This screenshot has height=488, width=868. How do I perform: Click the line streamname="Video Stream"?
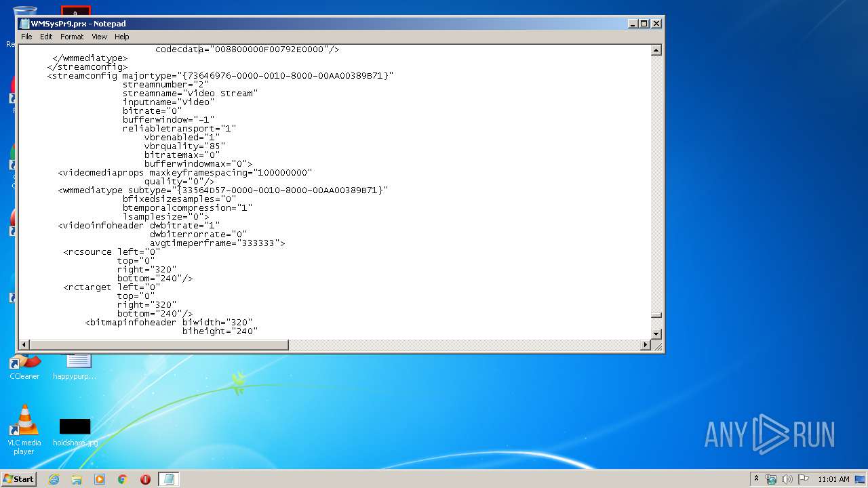coord(190,93)
